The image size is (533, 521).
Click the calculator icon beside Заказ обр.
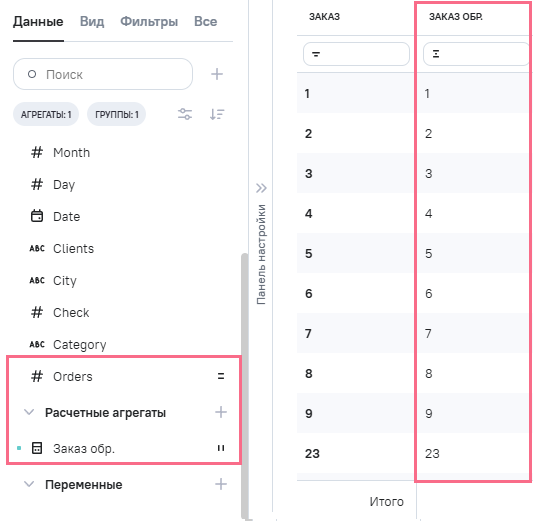coord(37,448)
